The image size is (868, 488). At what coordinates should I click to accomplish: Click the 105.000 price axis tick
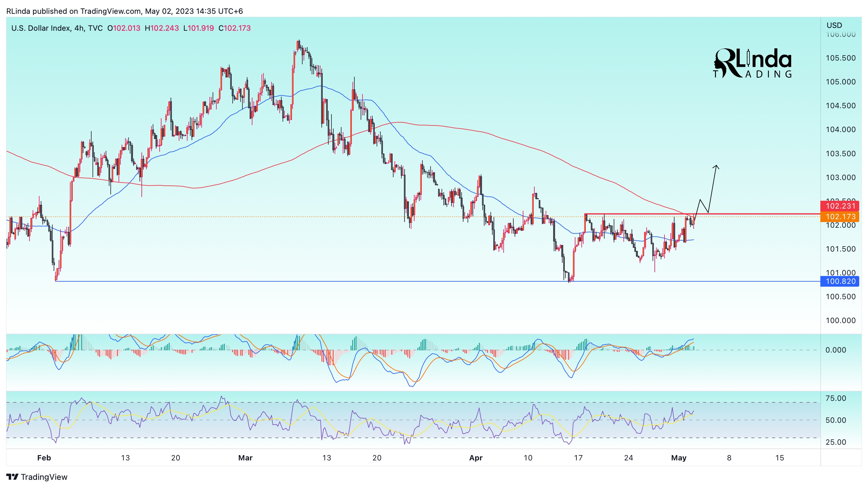840,82
